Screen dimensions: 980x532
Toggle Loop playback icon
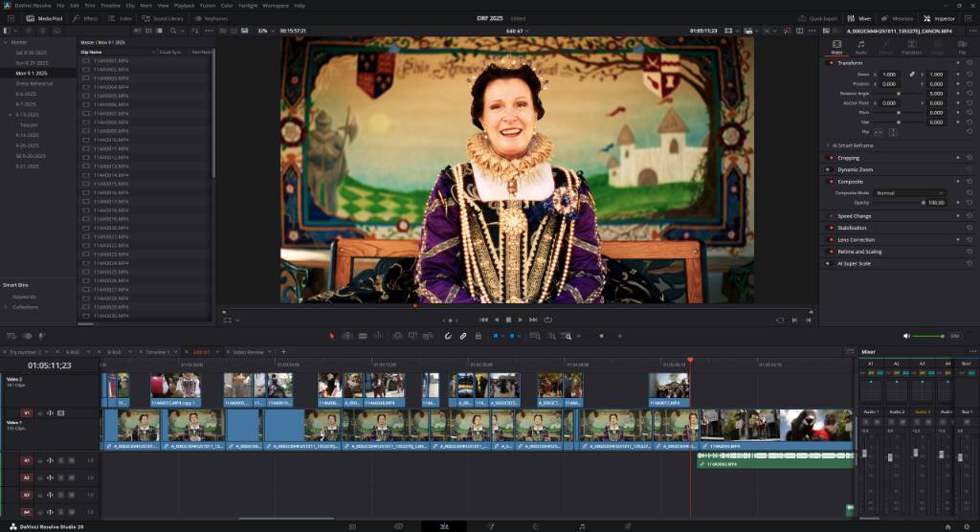(x=548, y=320)
